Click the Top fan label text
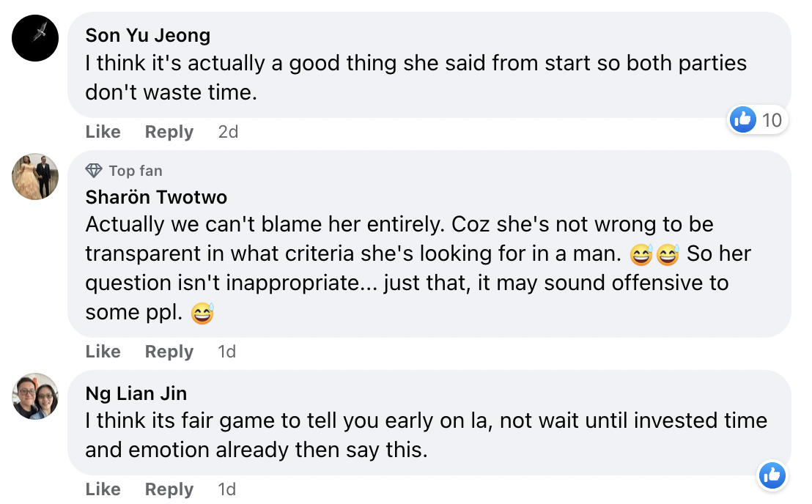Image resolution: width=812 pixels, height=504 pixels. [136, 171]
